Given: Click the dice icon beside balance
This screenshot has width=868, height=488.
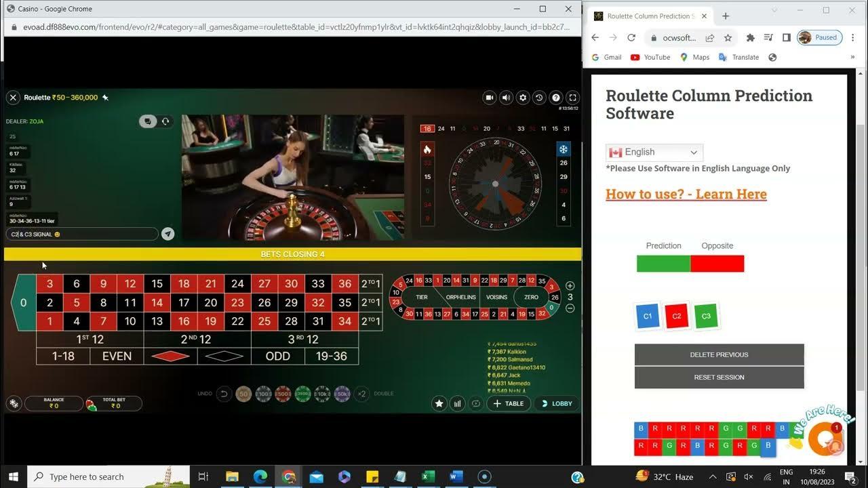Looking at the screenshot, I should point(14,403).
